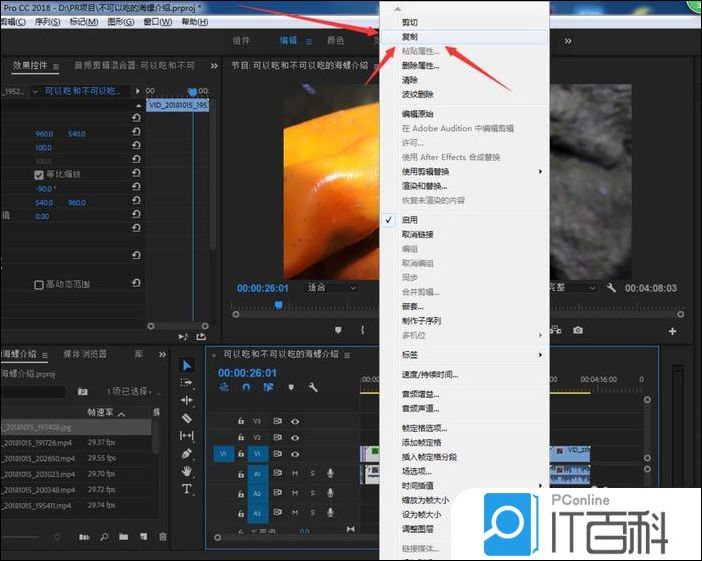Click New Item icon in project panel
Screen dimensions: 702x561
pos(143,536)
